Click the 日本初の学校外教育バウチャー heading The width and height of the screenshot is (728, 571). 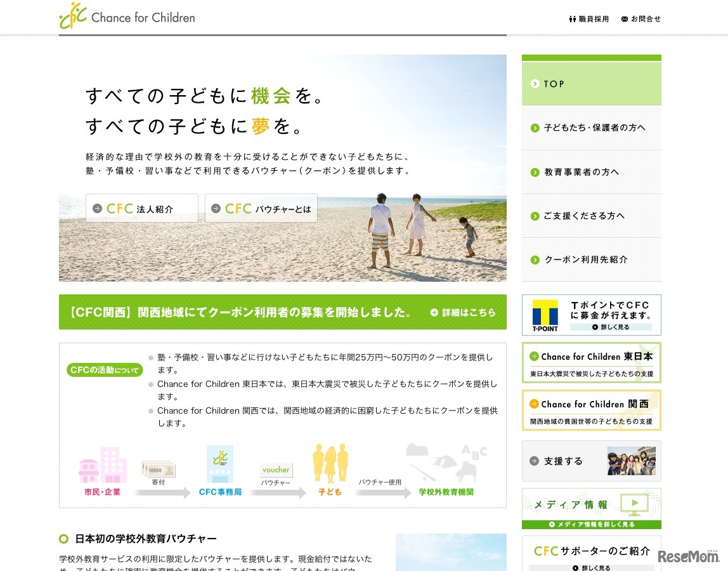[146, 539]
